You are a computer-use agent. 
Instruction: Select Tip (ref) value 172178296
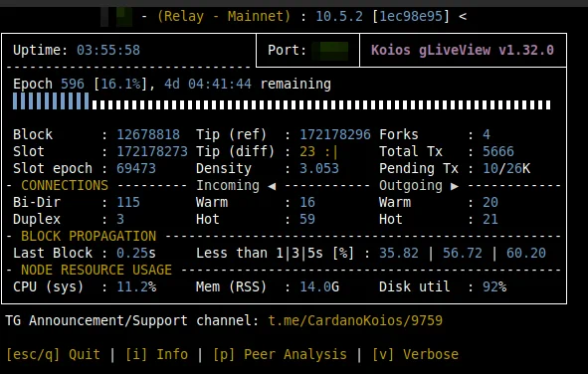335,134
